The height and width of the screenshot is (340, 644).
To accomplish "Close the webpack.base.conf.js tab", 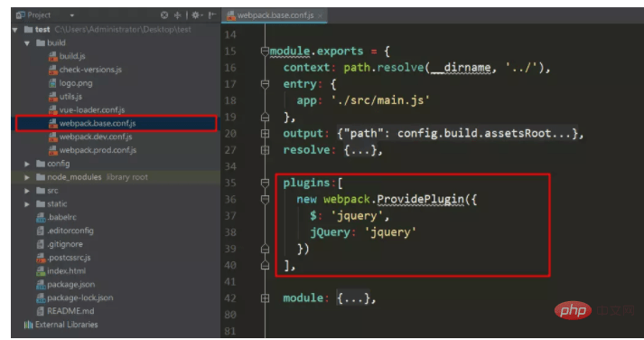I will coord(320,16).
